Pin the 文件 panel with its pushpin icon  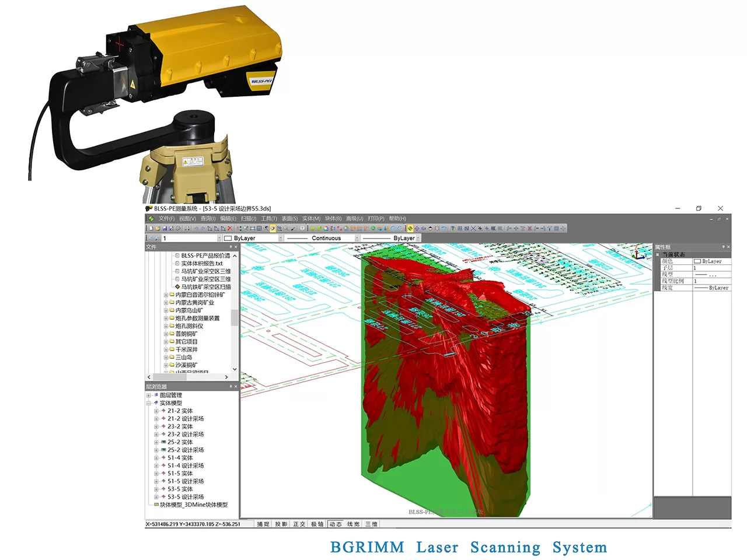[231, 247]
